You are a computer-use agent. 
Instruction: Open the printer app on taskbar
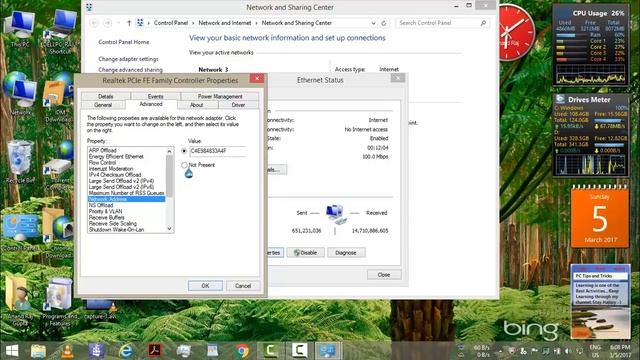pos(184,351)
